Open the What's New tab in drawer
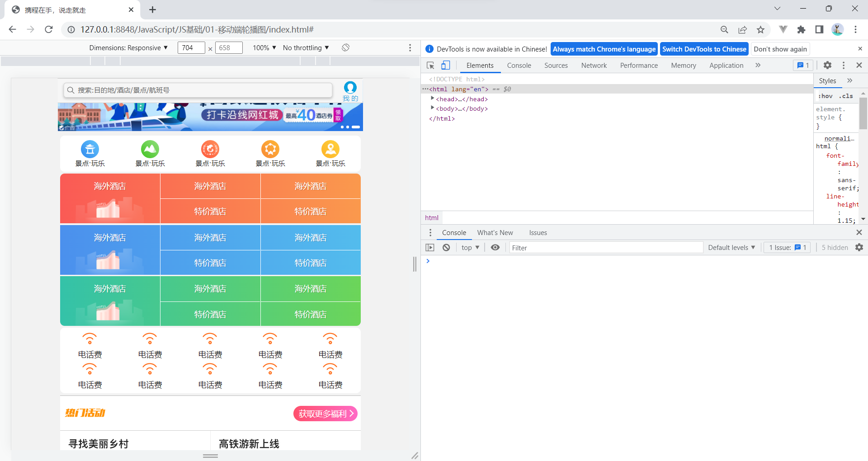 click(495, 232)
